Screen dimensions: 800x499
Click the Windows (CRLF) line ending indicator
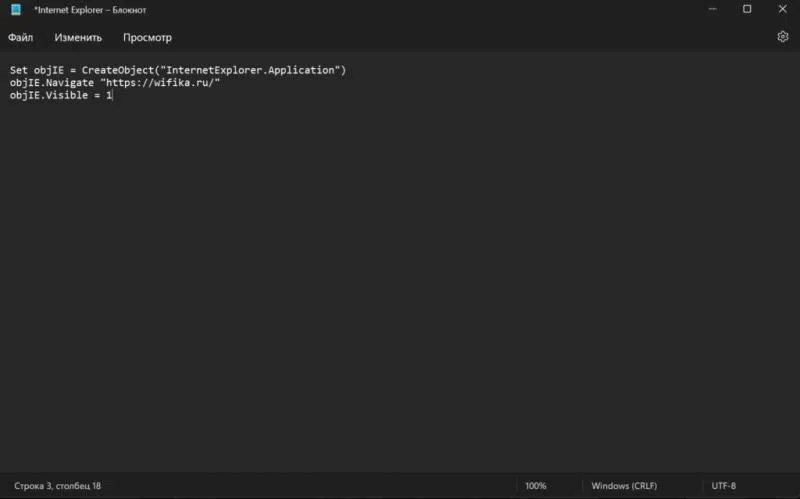point(624,486)
